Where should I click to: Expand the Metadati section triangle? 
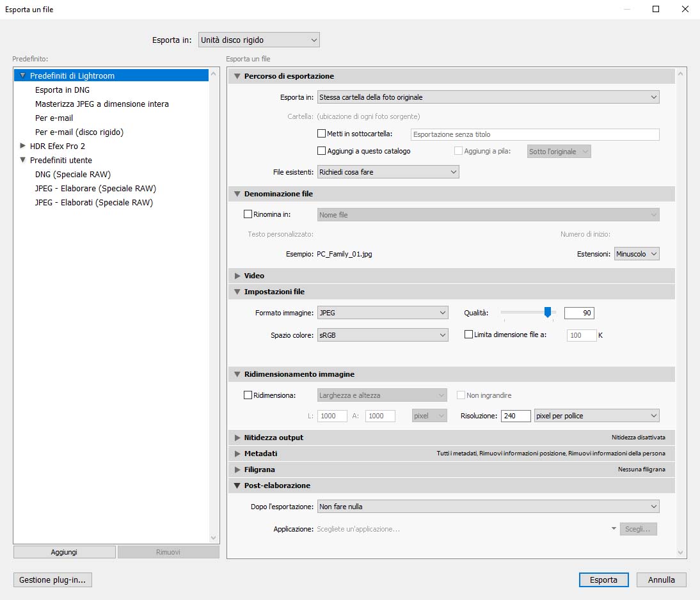[x=237, y=454]
